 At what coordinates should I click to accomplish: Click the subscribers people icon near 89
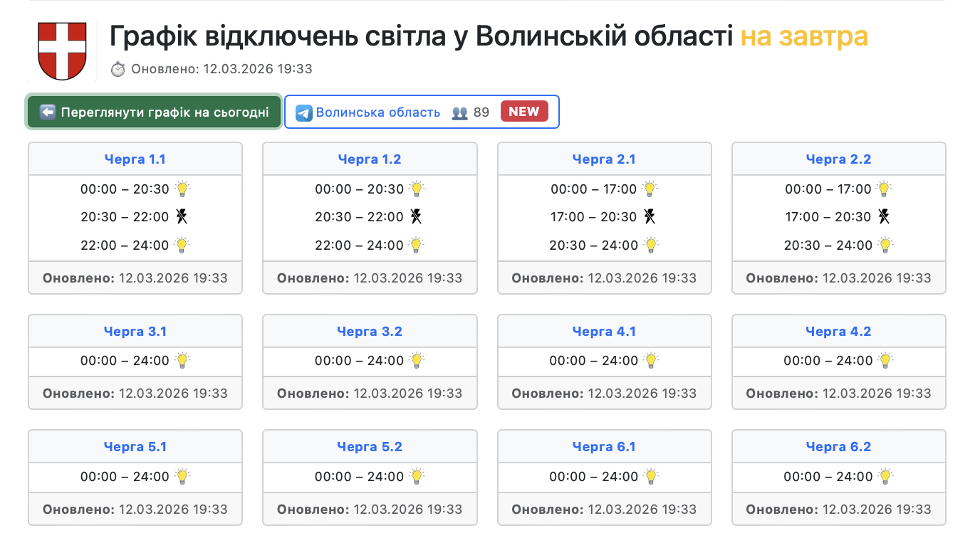(460, 112)
